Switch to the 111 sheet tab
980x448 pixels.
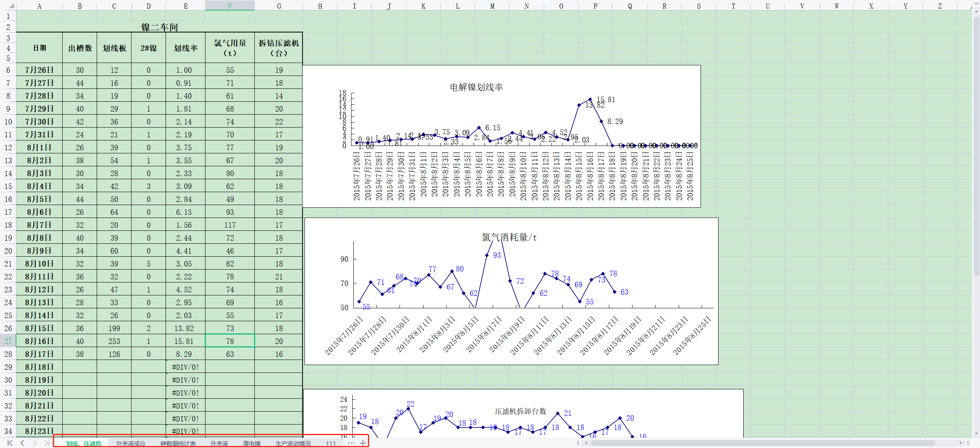(x=331, y=443)
